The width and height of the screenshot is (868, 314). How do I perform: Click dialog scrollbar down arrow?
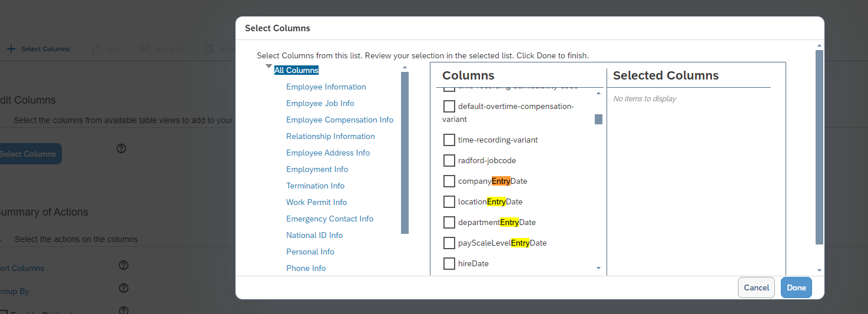tap(819, 270)
